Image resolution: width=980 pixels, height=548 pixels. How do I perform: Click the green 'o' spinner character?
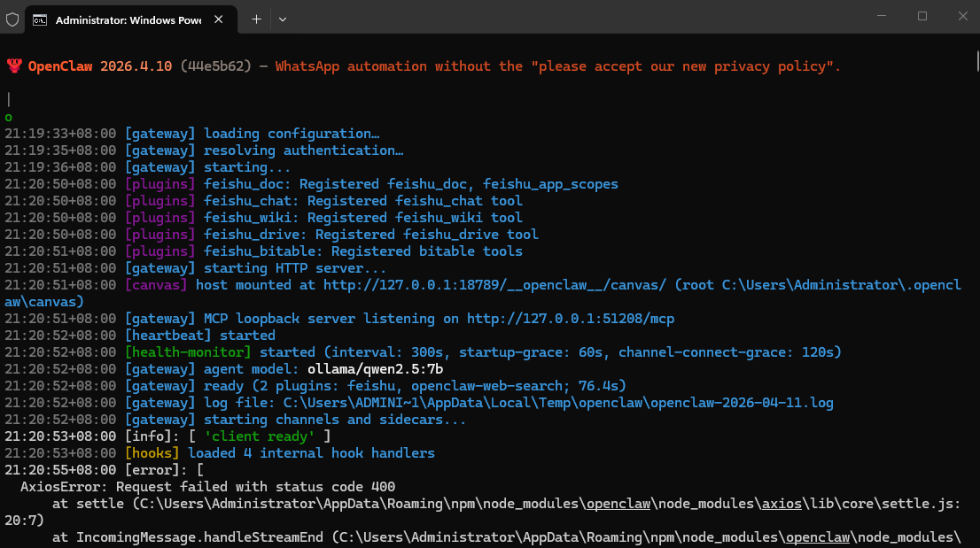8,118
